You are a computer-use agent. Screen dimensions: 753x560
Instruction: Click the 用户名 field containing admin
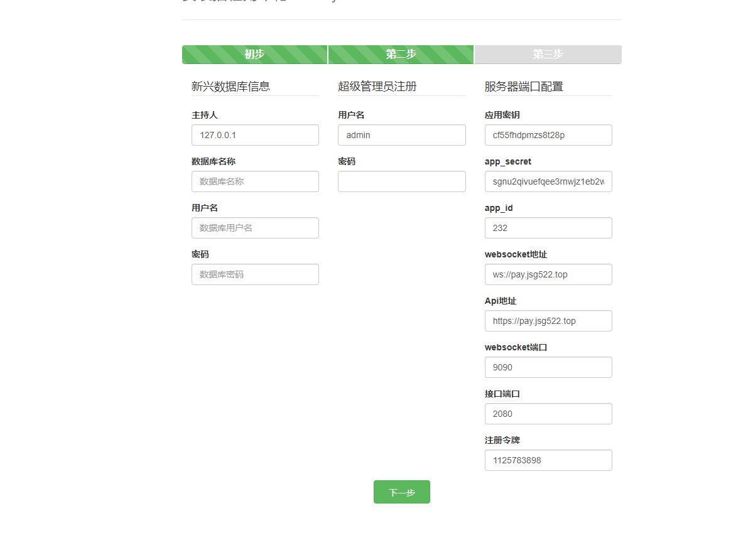pyautogui.click(x=401, y=134)
